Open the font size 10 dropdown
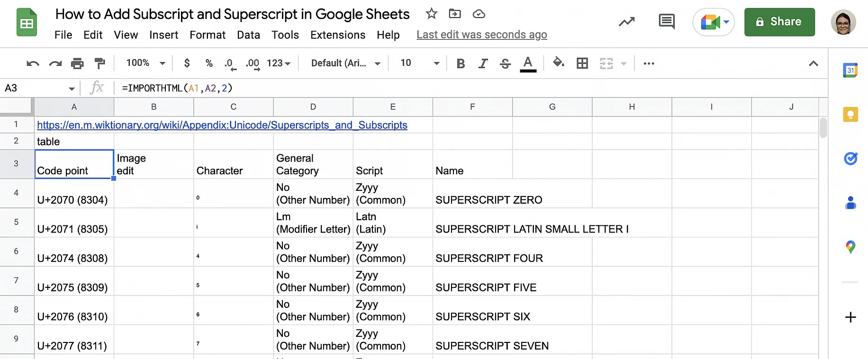868x359 pixels. pyautogui.click(x=420, y=63)
